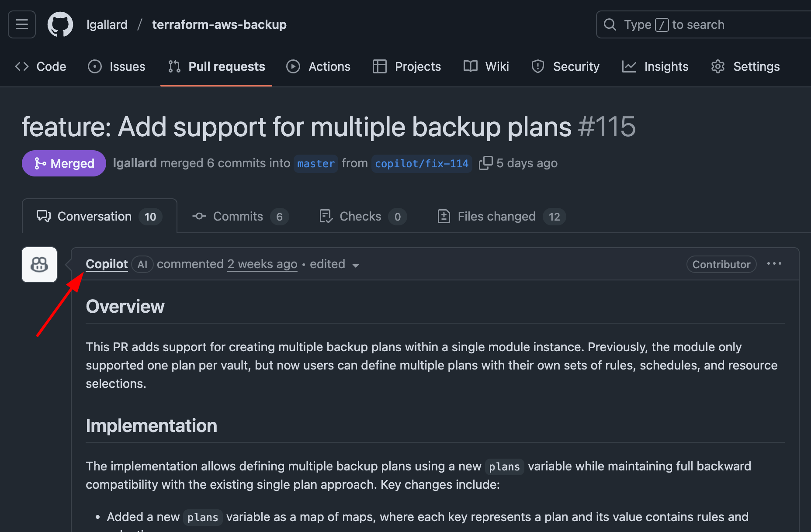Switch to the Checks tab
This screenshot has width=811, height=532.
point(363,217)
